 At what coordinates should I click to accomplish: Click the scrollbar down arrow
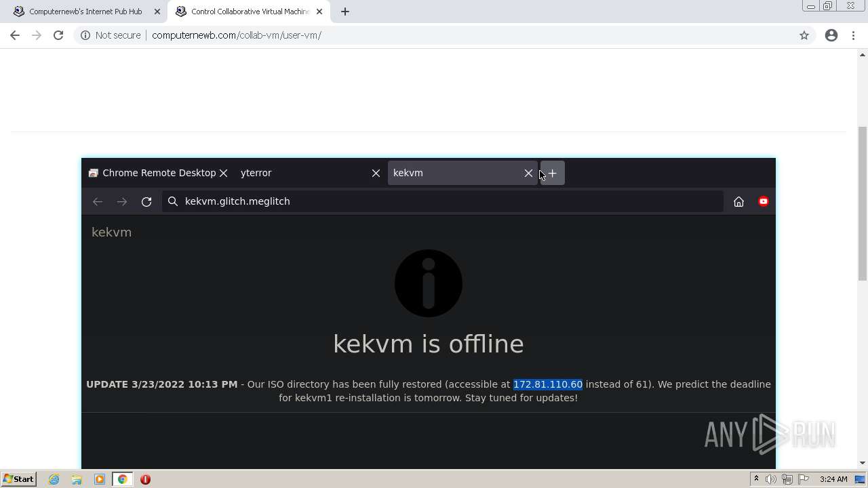pyautogui.click(x=863, y=463)
